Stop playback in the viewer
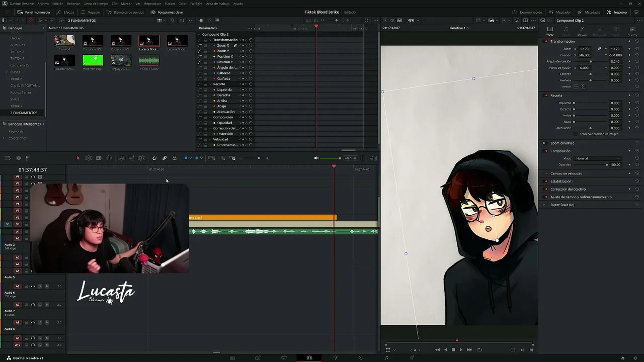This screenshot has height=362, width=644. pos(453,350)
